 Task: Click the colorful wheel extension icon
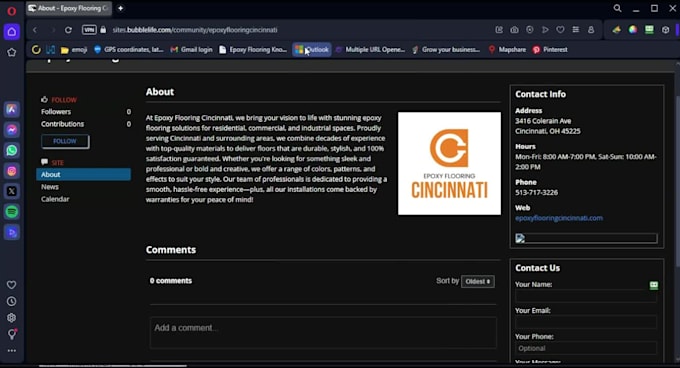633,30
